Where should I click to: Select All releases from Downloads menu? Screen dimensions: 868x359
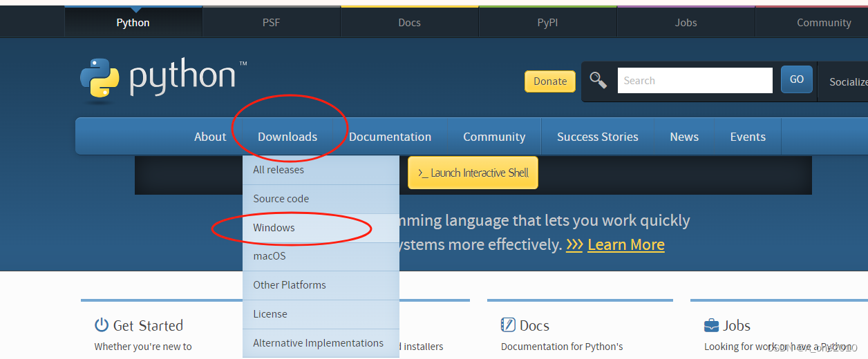321,170
